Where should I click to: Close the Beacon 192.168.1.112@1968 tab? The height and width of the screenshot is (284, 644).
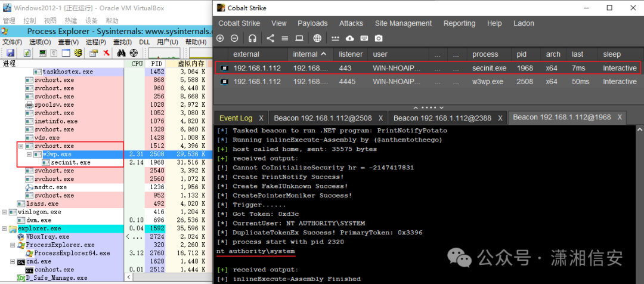[x=620, y=118]
